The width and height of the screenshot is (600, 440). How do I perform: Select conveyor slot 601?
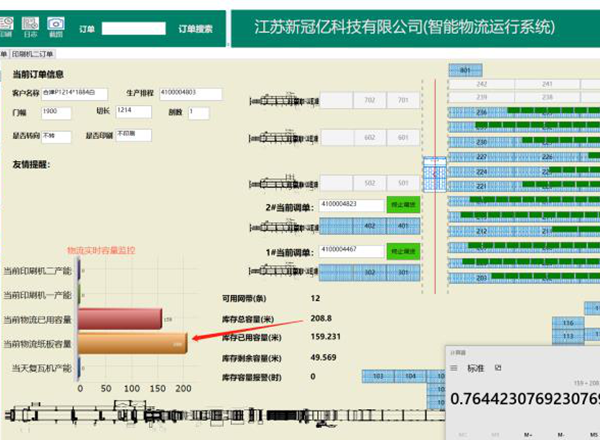pos(402,138)
